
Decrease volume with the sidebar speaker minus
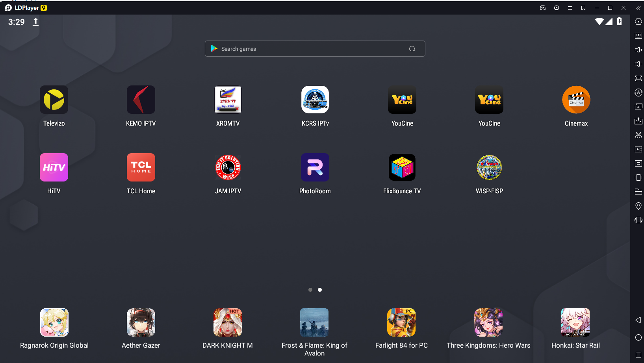(x=638, y=64)
